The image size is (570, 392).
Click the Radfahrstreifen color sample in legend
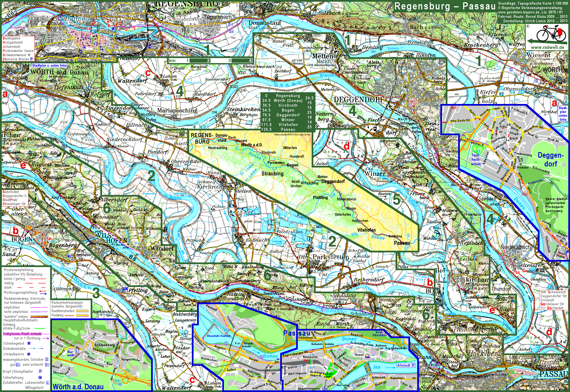coord(82,311)
